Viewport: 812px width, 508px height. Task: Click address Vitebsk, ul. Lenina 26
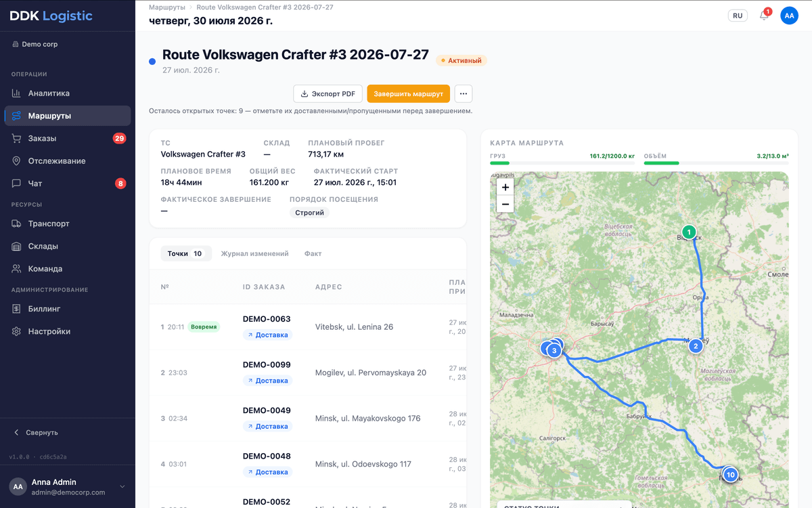coord(354,327)
